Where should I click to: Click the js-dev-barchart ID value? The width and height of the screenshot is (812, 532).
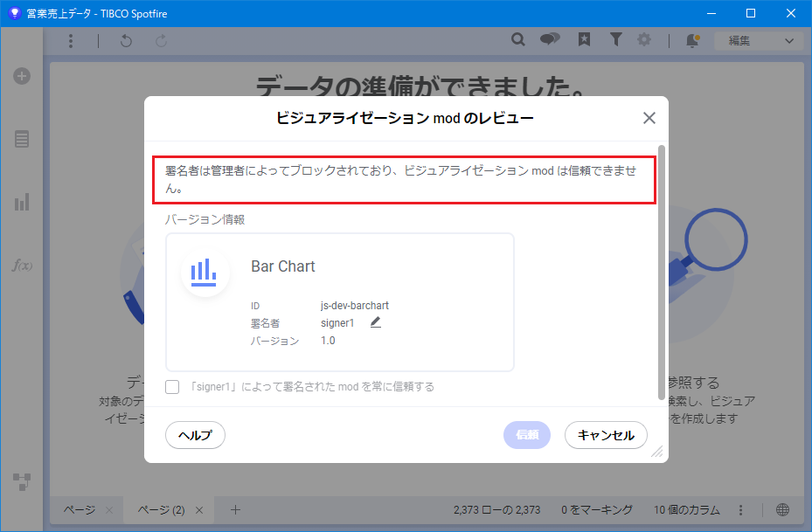[355, 306]
